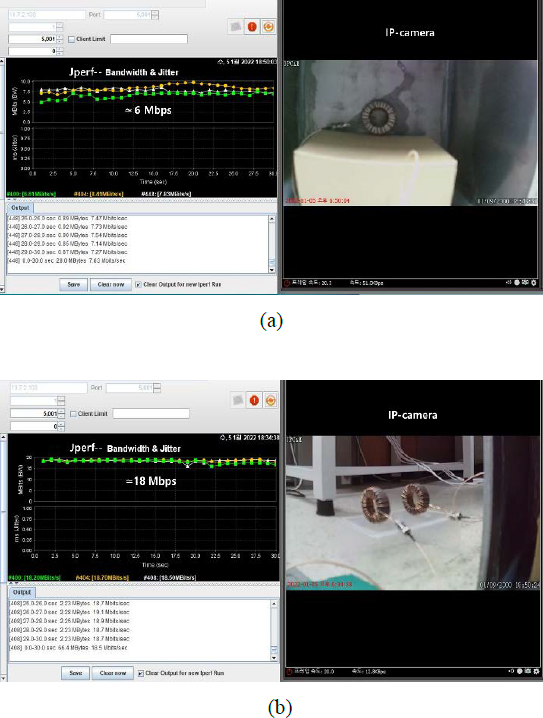This screenshot has height=718, width=543.
Task: Click the orange restore-defaults icon in panel (b)
Action: pos(271,400)
